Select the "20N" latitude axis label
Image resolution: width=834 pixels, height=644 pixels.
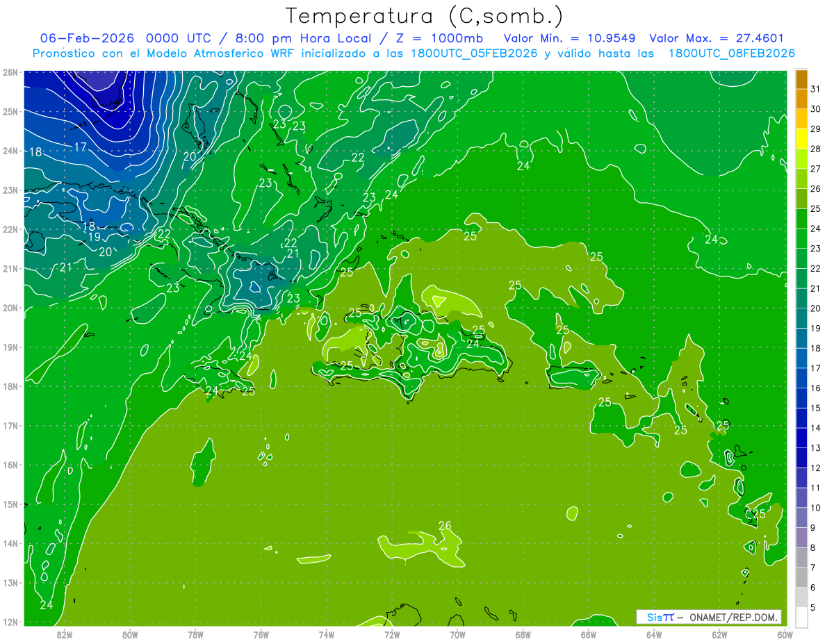pos(10,308)
